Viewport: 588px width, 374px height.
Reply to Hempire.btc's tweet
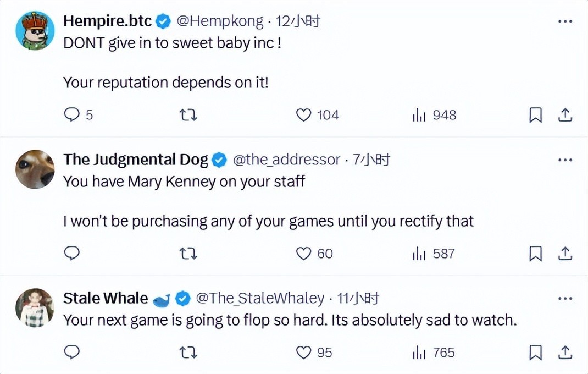tap(73, 115)
